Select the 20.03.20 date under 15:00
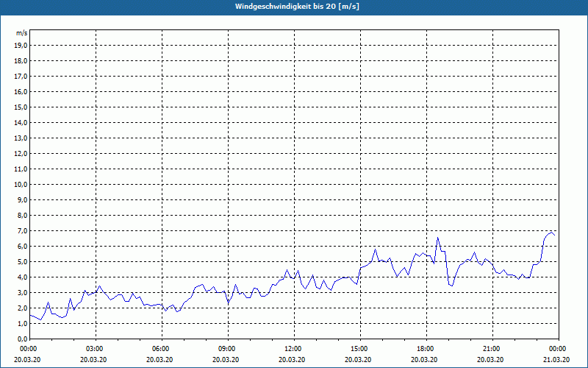The height and width of the screenshot is (368, 588). [x=358, y=359]
